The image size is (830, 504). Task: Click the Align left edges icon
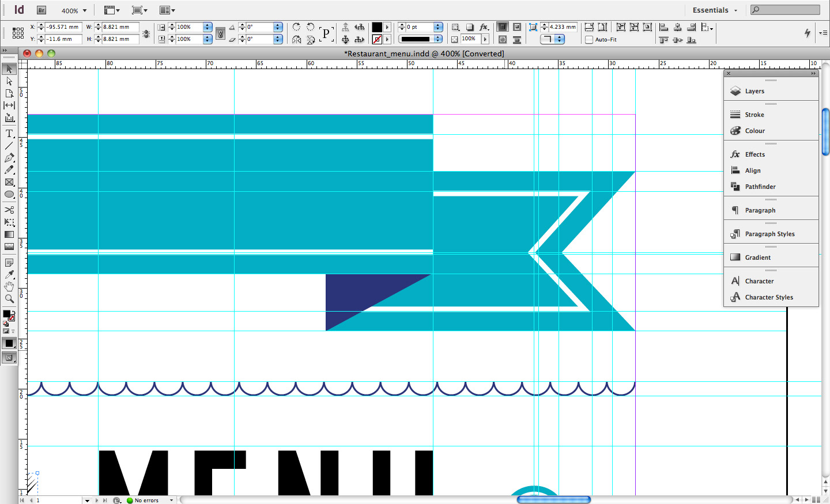click(663, 27)
